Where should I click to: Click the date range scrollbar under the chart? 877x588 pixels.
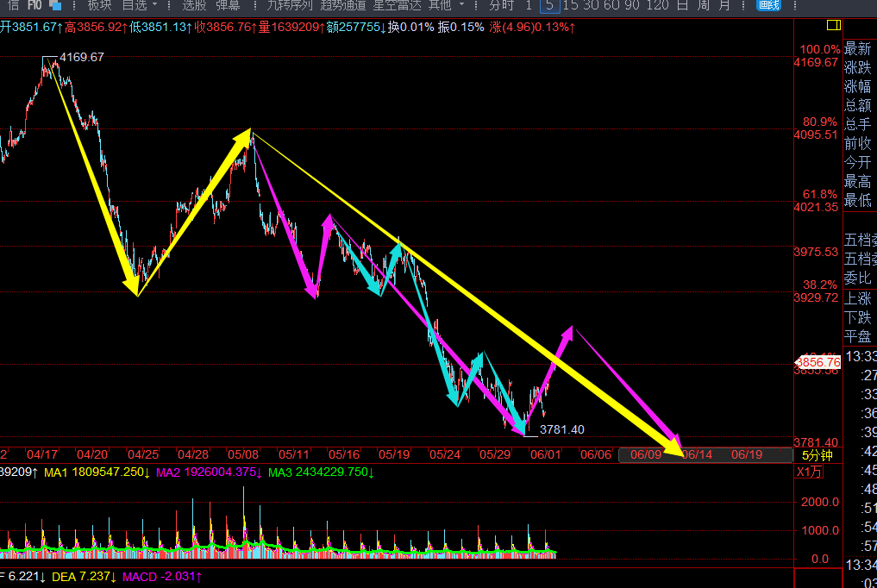tap(705, 455)
